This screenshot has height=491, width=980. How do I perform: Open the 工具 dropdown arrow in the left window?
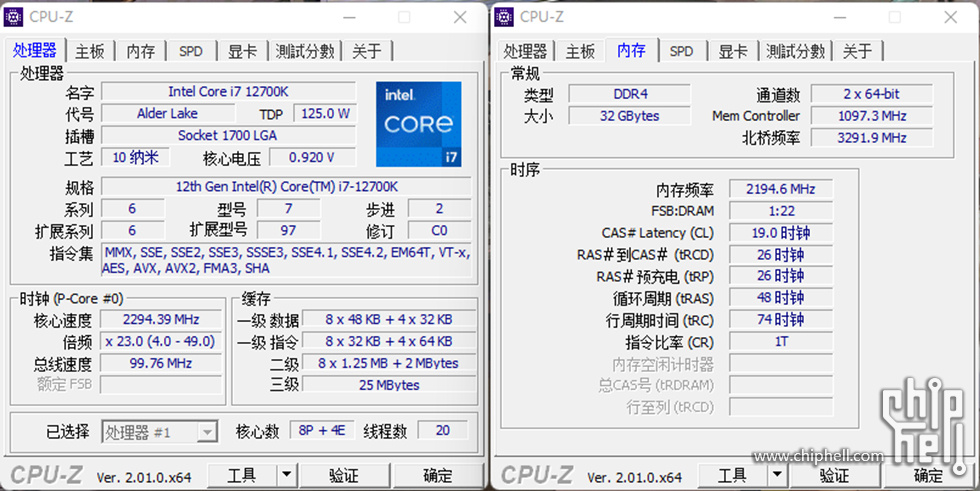pos(286,475)
